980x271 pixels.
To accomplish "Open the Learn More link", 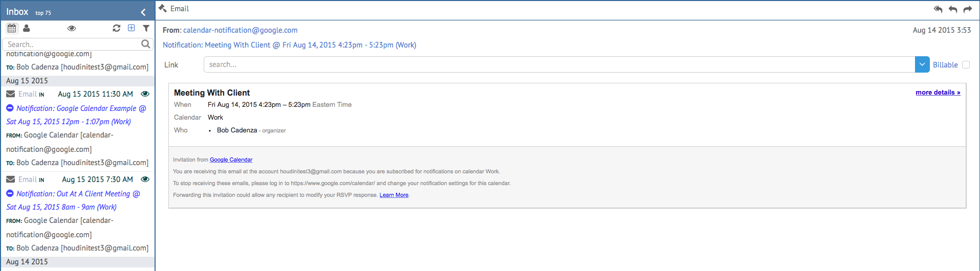I will click(x=394, y=195).
